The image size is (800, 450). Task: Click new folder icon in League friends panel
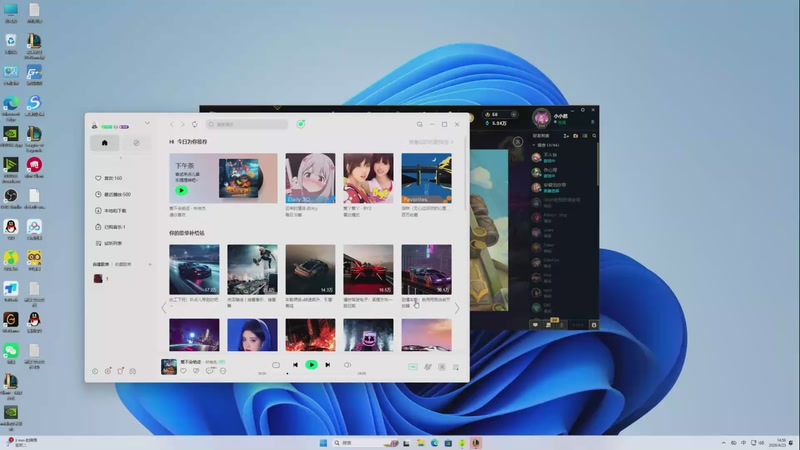click(576, 136)
